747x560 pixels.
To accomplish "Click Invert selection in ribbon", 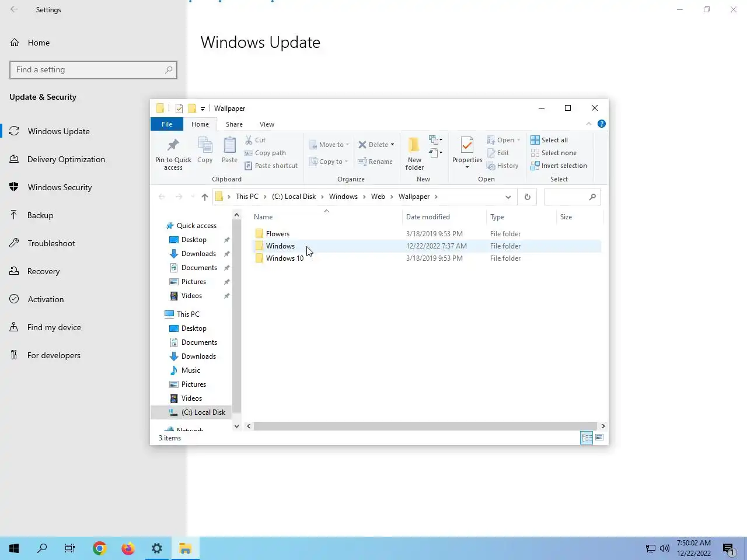I will 558,166.
